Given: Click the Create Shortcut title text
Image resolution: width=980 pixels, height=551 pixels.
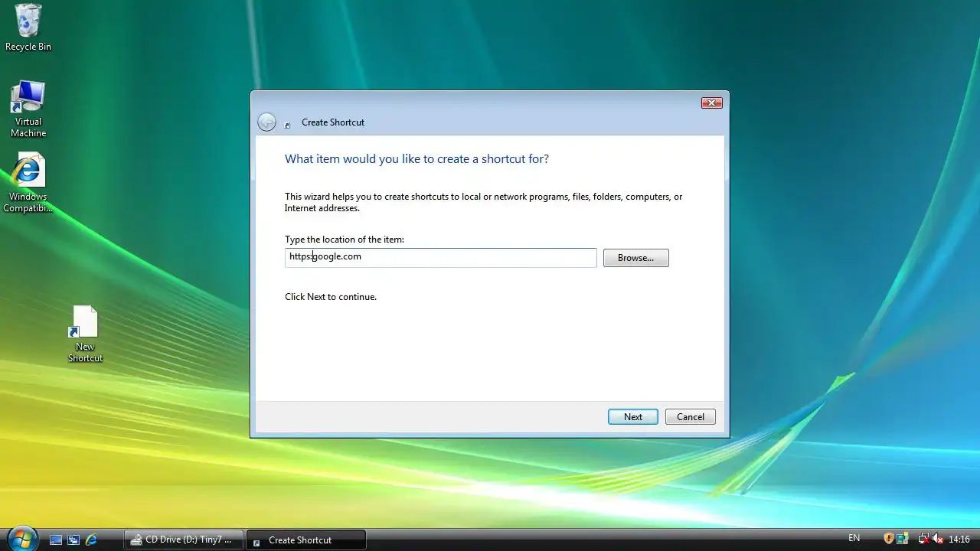Looking at the screenshot, I should click(x=333, y=122).
